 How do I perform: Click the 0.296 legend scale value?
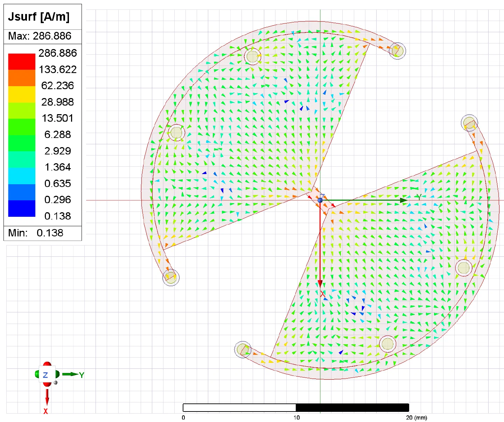click(x=58, y=200)
